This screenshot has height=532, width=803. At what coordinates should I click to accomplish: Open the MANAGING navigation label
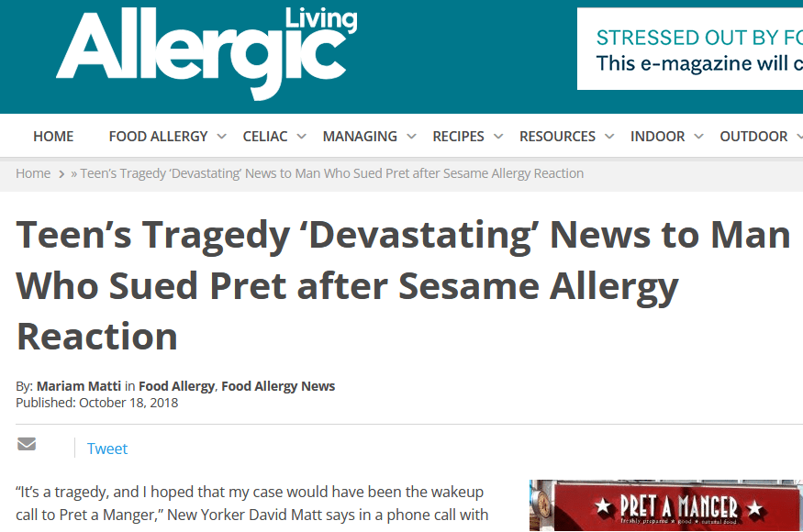point(360,137)
